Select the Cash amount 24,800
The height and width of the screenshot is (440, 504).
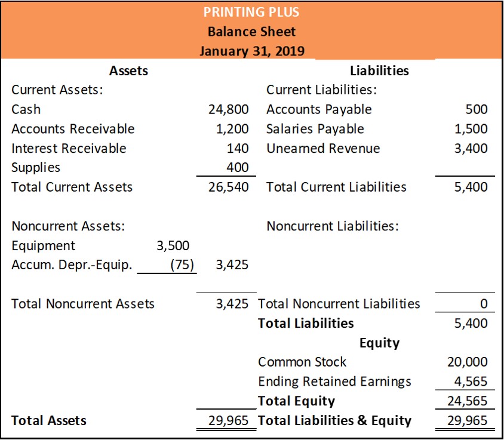pyautogui.click(x=229, y=109)
